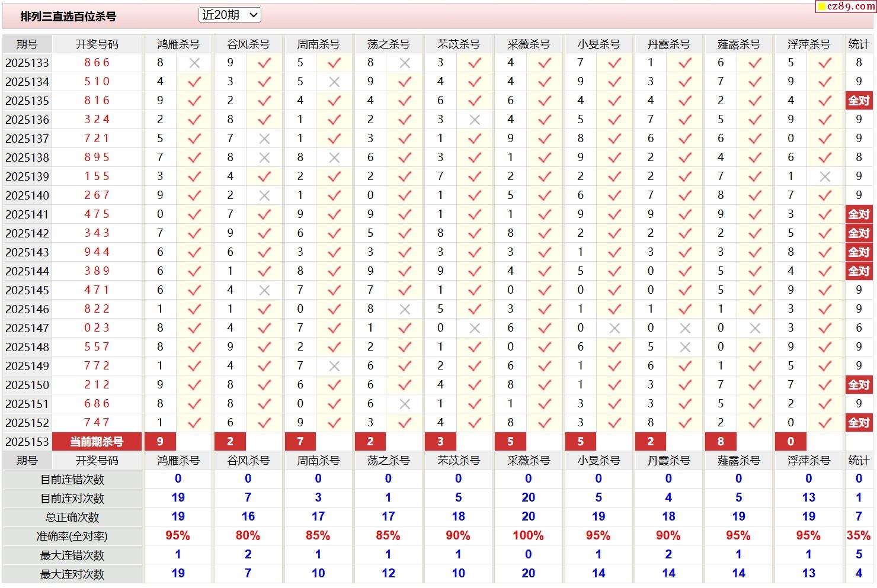The image size is (877, 588).
Task: Click the X mark for 荡之杀号 in row 2025146
Action: [405, 309]
